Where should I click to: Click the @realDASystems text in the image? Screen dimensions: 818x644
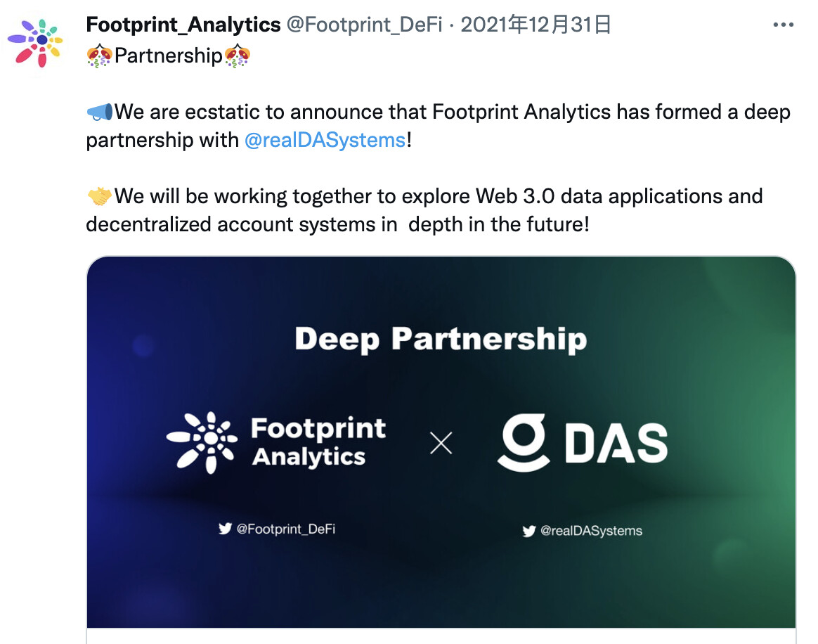[591, 531]
